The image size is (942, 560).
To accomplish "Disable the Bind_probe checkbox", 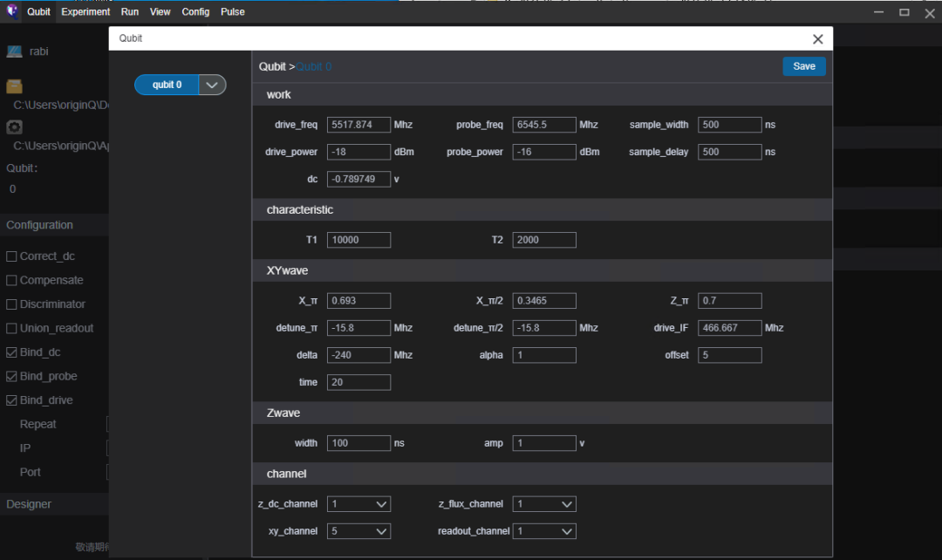I will 11,377.
